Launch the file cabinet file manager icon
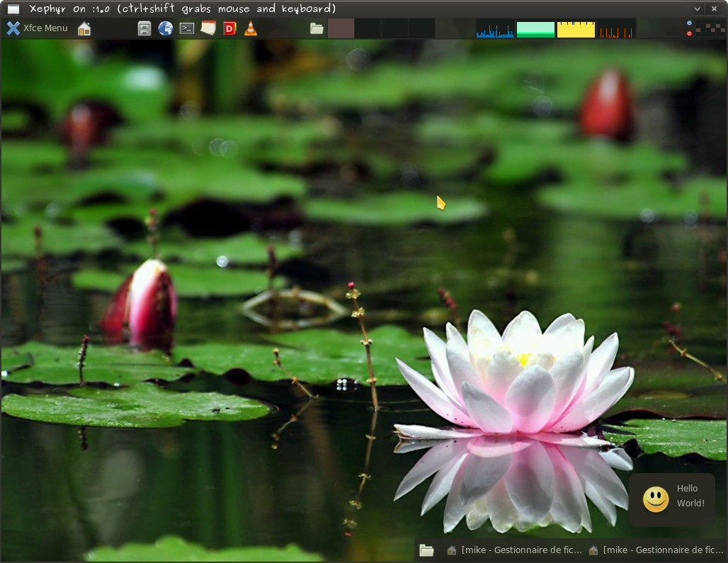 144,28
